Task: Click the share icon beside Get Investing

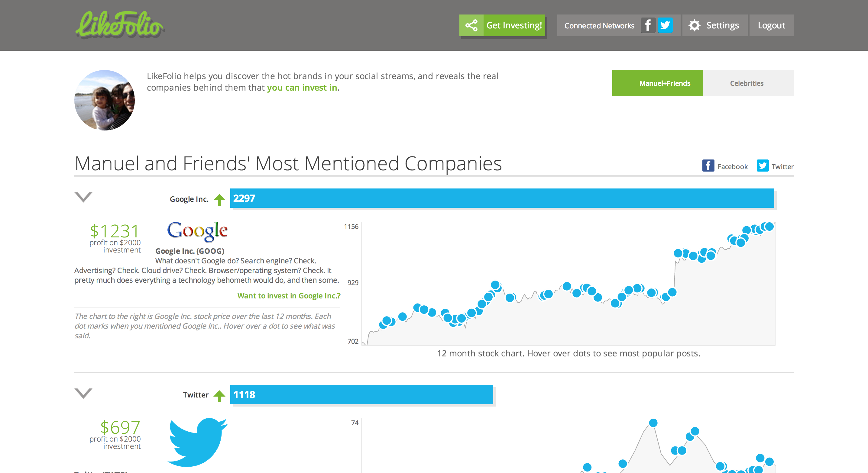Action: [471, 26]
